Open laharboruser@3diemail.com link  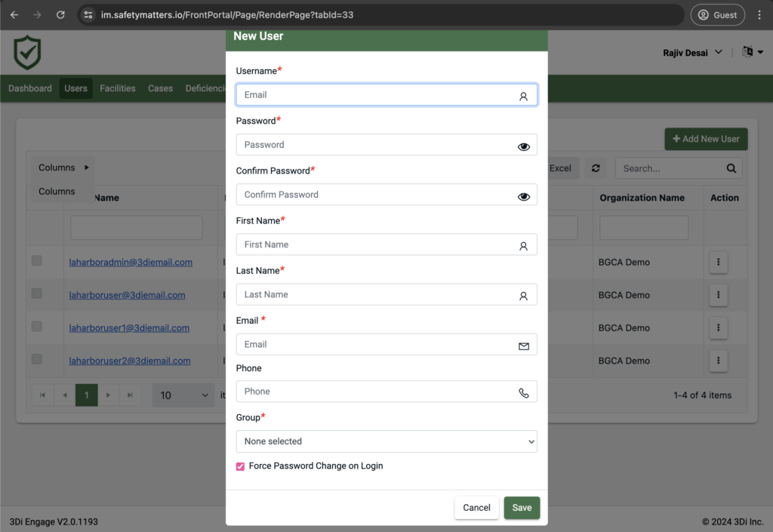127,295
